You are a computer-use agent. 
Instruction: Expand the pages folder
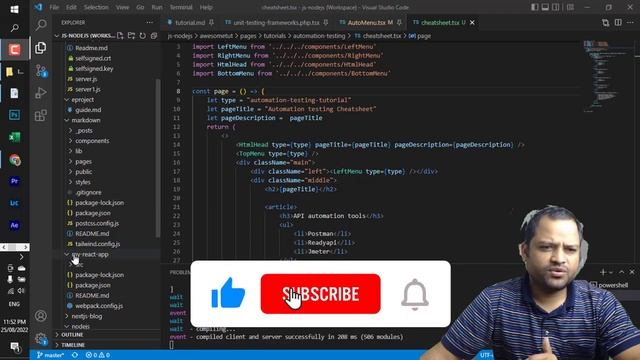click(x=83, y=162)
